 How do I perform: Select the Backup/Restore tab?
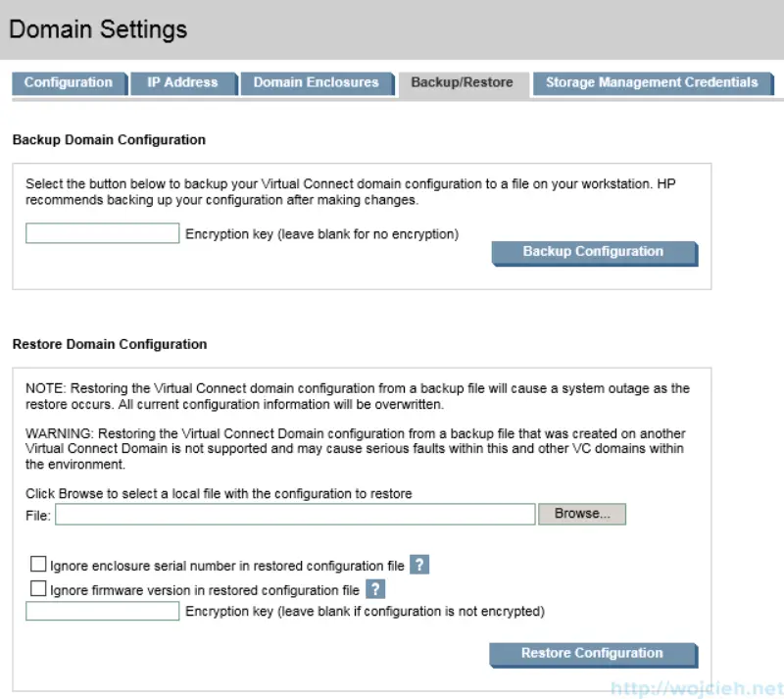point(461,83)
